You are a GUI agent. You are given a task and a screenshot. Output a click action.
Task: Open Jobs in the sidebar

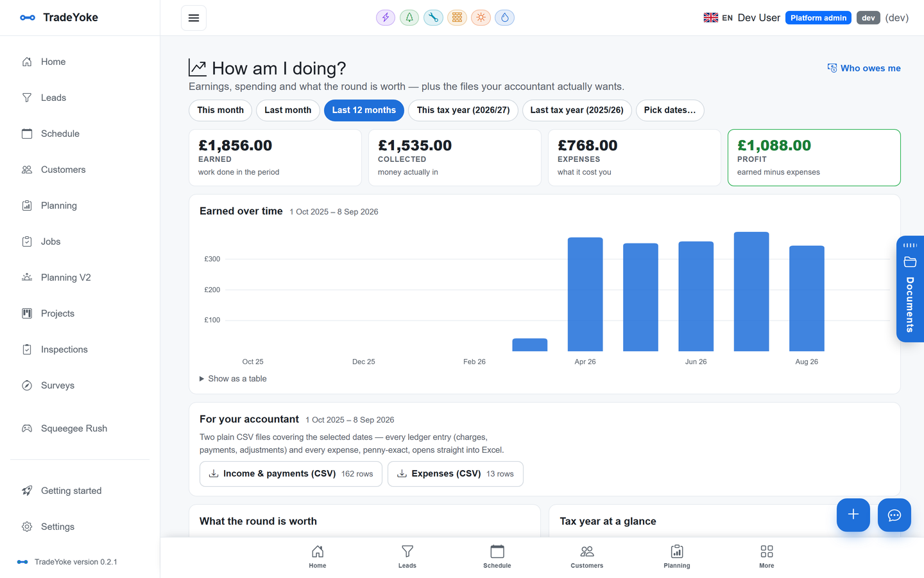tap(80, 241)
